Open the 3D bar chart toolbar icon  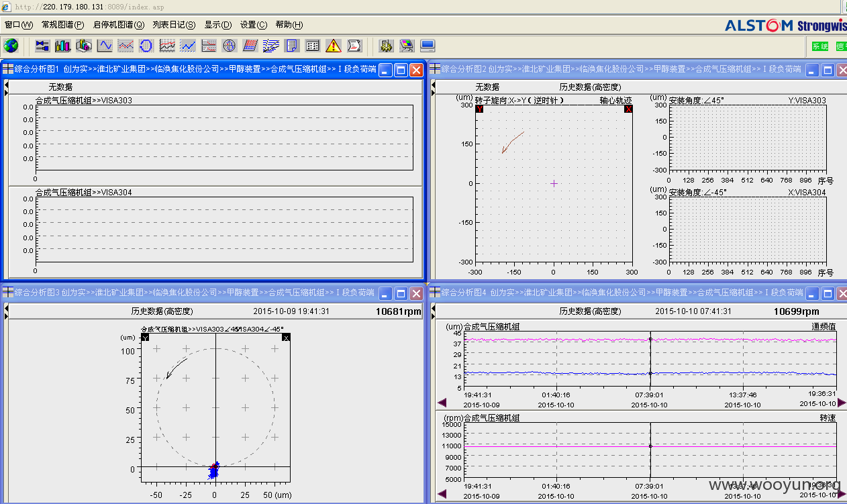click(x=84, y=46)
